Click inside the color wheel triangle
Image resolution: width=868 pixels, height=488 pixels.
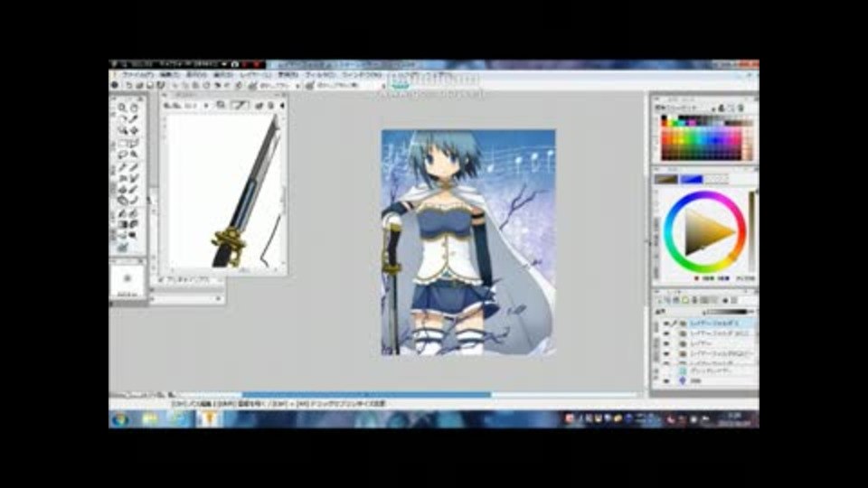(706, 232)
